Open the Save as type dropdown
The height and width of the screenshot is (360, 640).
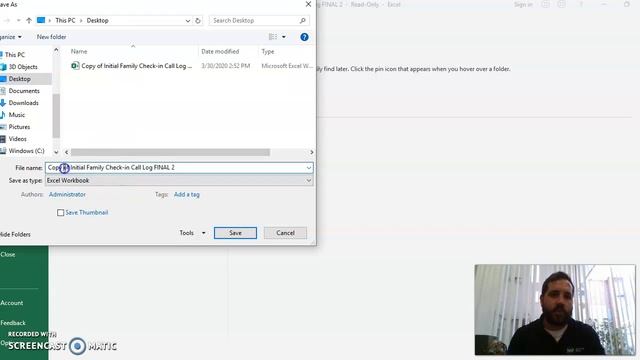309,180
